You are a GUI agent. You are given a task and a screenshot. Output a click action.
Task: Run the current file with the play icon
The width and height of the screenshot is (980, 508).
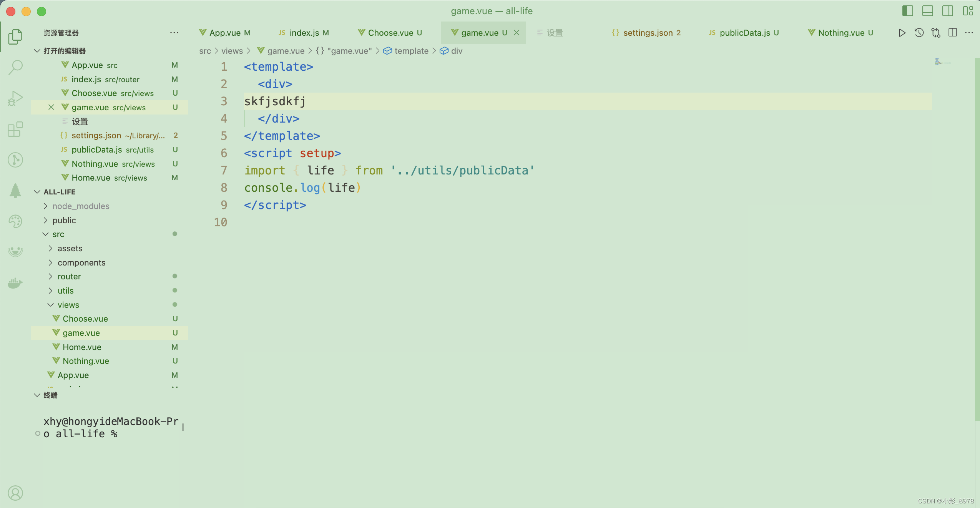click(901, 33)
